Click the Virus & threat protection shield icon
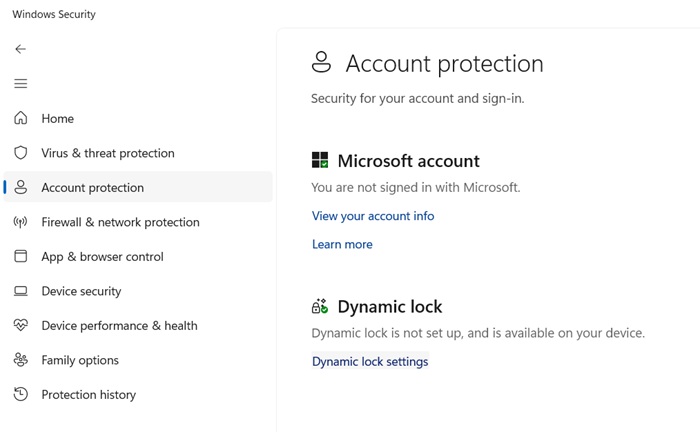 (21, 153)
